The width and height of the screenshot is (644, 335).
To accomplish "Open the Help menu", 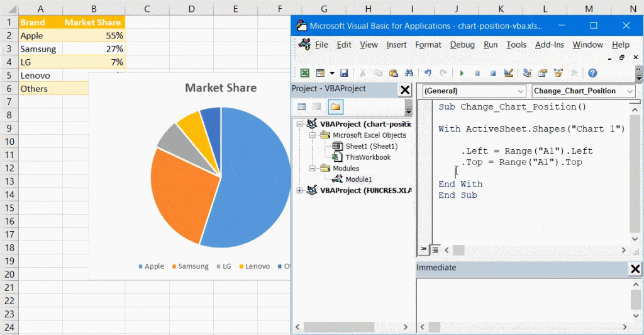I will point(621,45).
